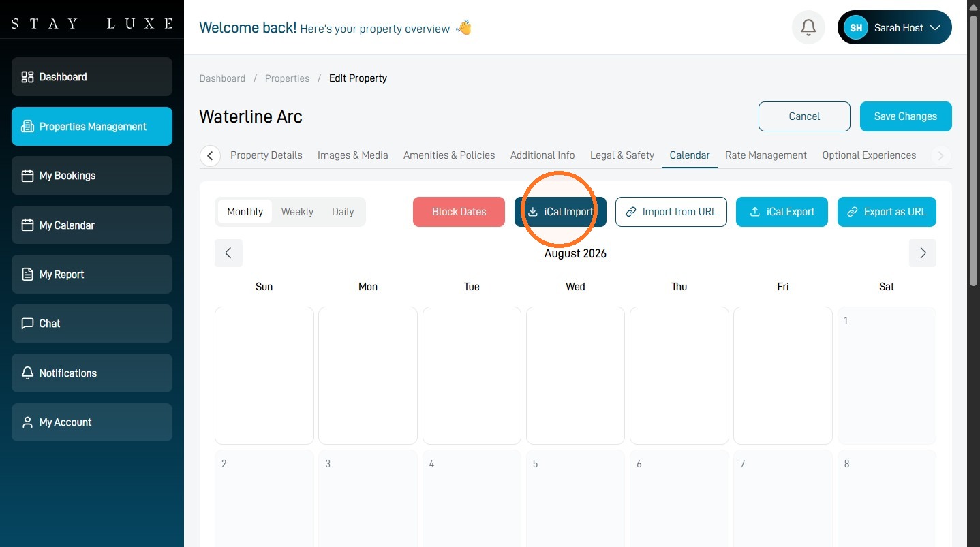
Task: Cancel editing the property
Action: tap(804, 116)
